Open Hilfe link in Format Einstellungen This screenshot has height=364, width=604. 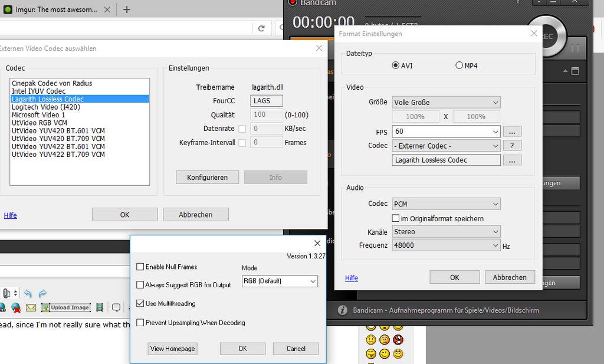pyautogui.click(x=352, y=278)
